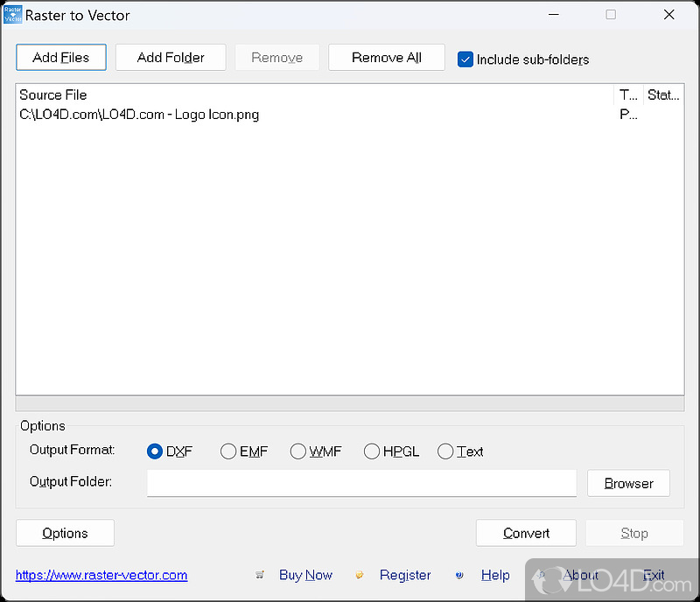This screenshot has width=700, height=602.
Task: Uncheck Include sub-folders checkbox
Action: (465, 59)
